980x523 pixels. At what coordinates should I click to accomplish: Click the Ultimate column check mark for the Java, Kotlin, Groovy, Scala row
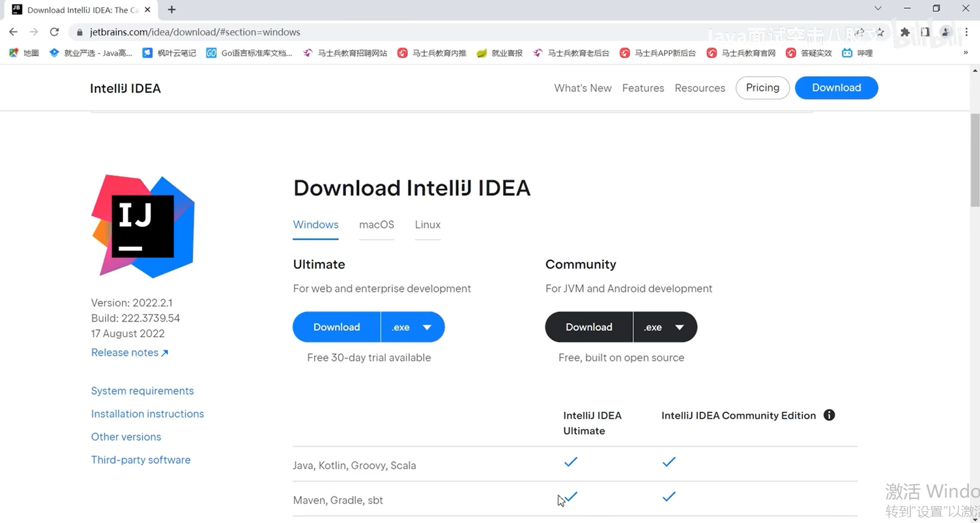click(x=571, y=462)
